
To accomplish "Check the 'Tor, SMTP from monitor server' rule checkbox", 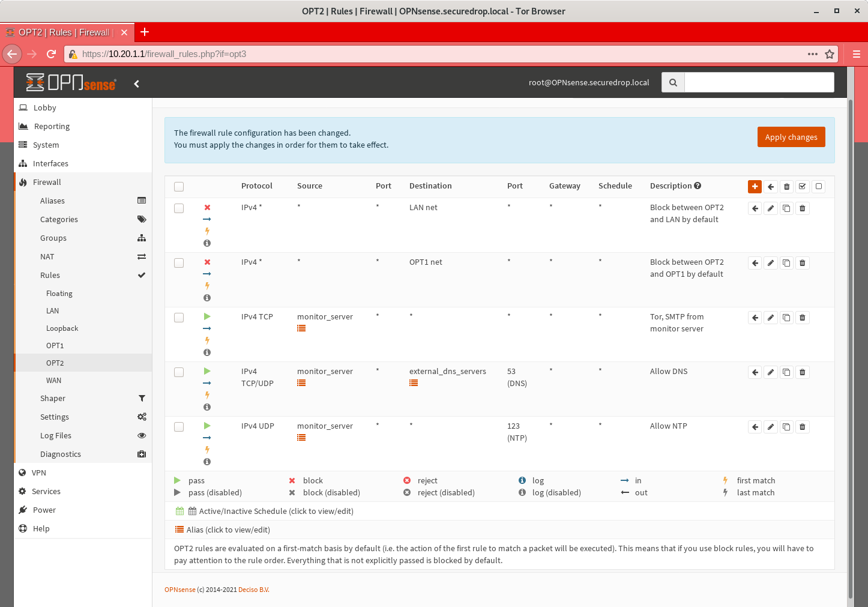I will (x=178, y=317).
